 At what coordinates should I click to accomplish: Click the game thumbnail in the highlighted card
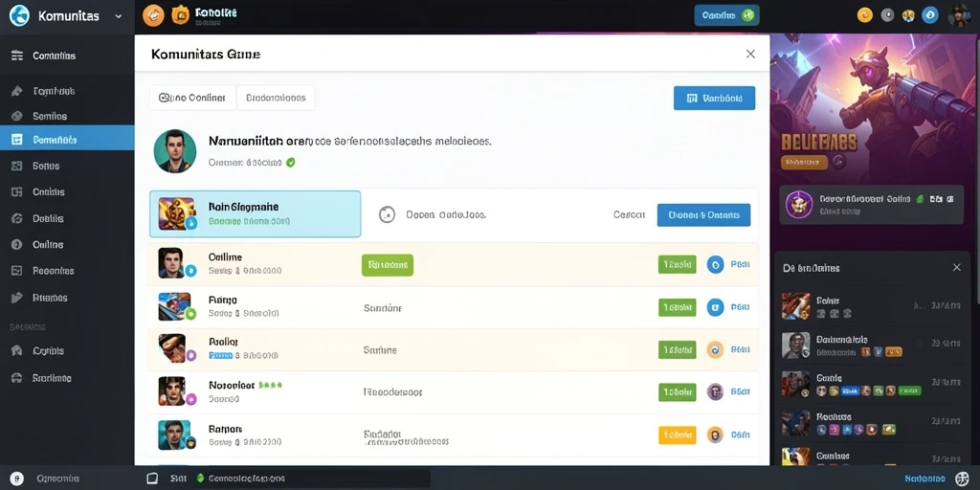point(177,213)
